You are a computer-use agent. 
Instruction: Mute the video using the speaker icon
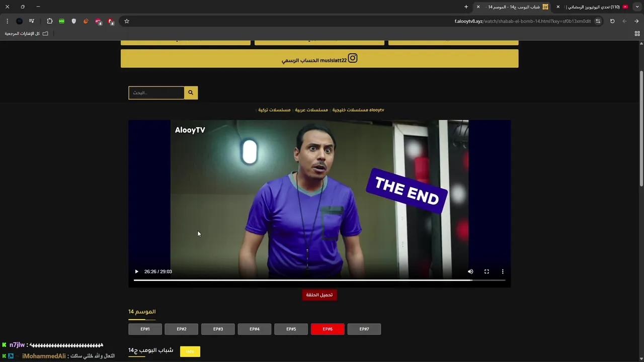470,271
